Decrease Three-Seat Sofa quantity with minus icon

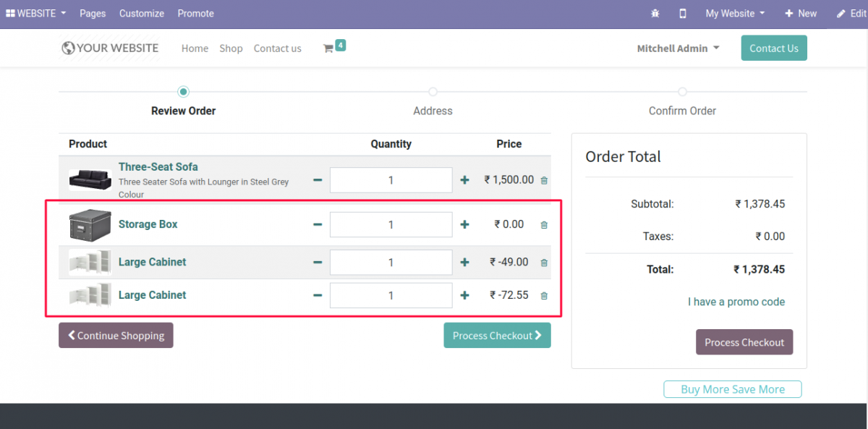317,179
